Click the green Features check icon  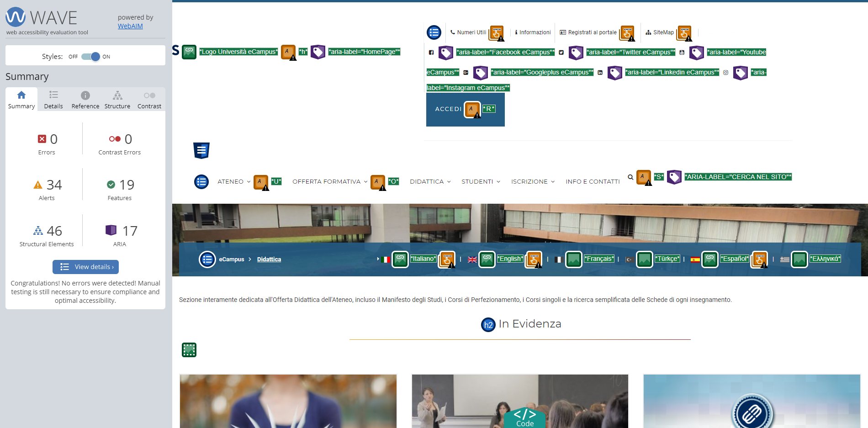tap(111, 185)
